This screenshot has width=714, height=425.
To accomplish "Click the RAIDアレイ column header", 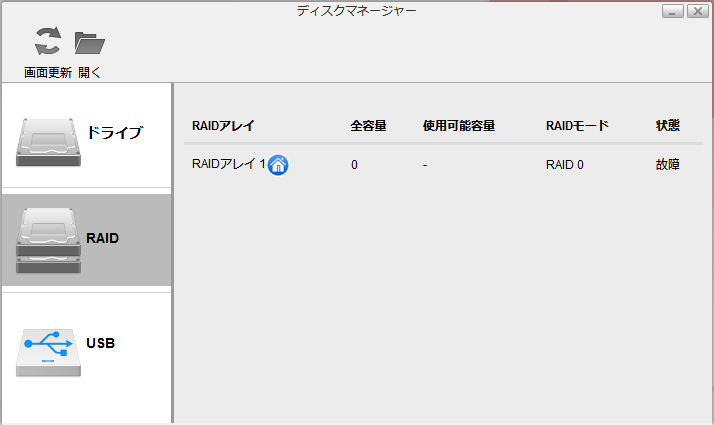I will tap(223, 126).
